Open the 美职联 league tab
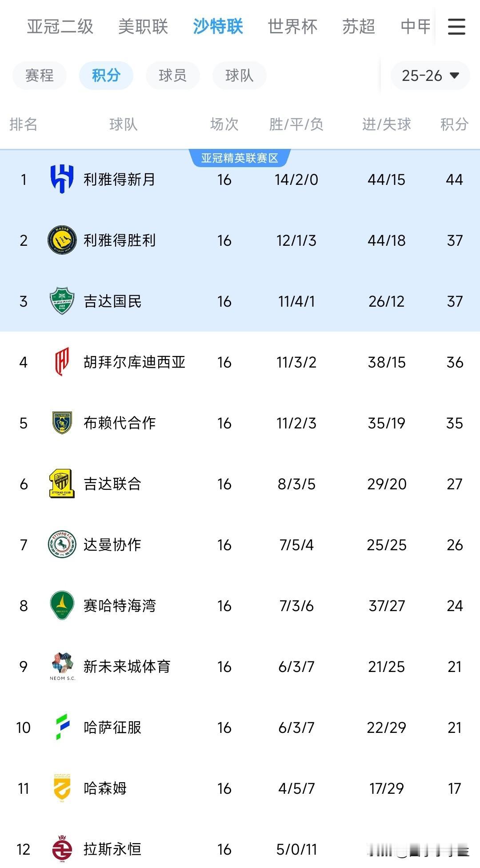This screenshot has height=868, width=480. 143,27
